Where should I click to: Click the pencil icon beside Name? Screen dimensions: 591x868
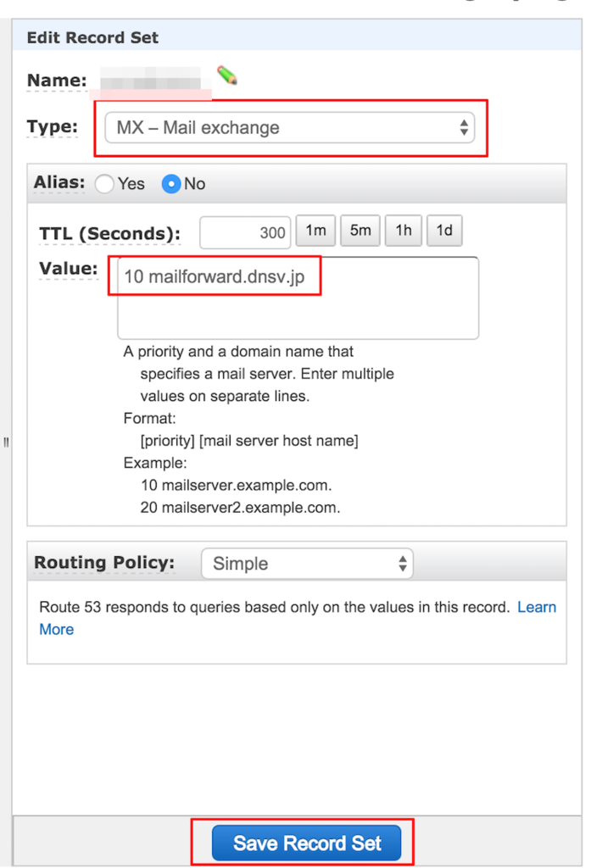(226, 75)
